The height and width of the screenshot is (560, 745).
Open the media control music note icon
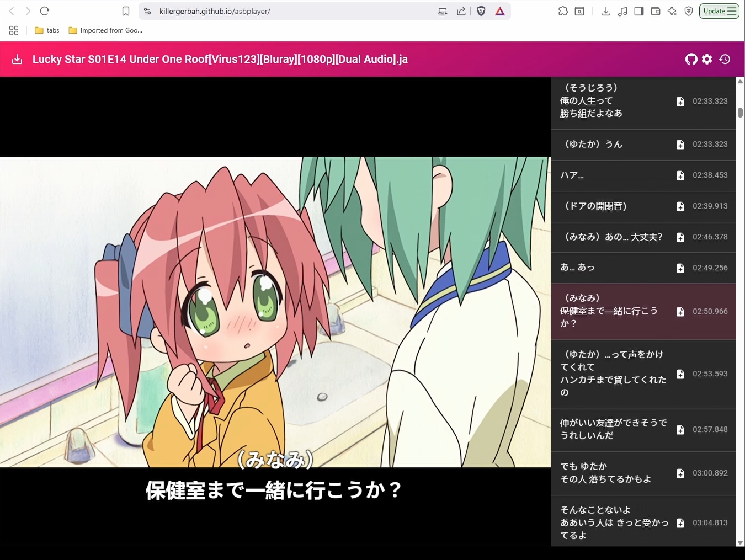pyautogui.click(x=622, y=11)
